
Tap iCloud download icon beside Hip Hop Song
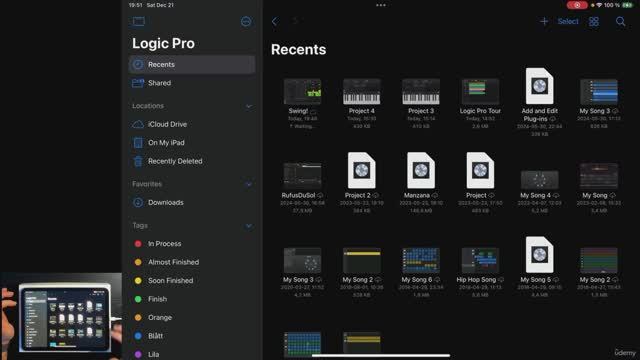pyautogui.click(x=501, y=280)
